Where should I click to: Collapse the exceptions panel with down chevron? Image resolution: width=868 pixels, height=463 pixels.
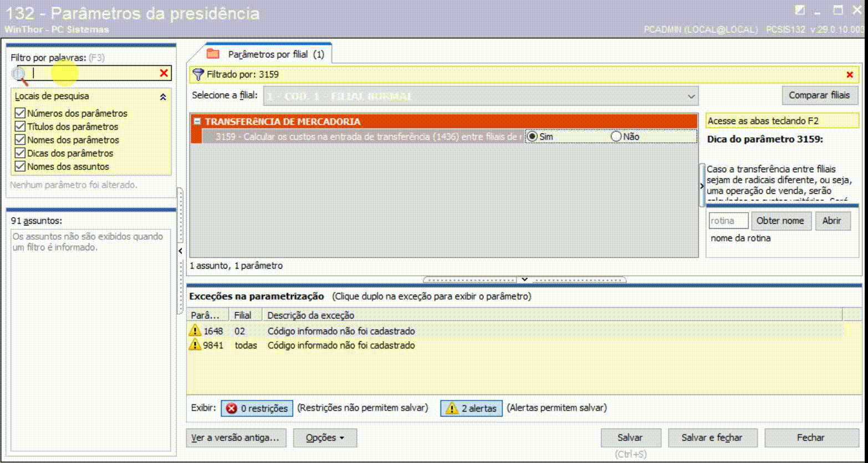(x=524, y=280)
